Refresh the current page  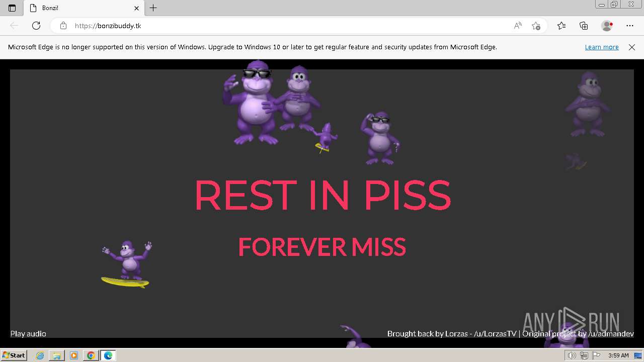tap(36, 26)
